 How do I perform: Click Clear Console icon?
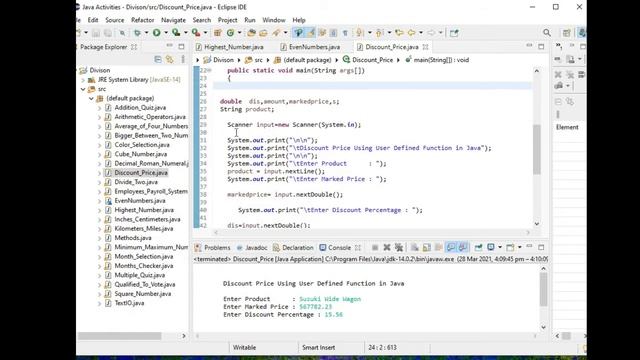415,247
